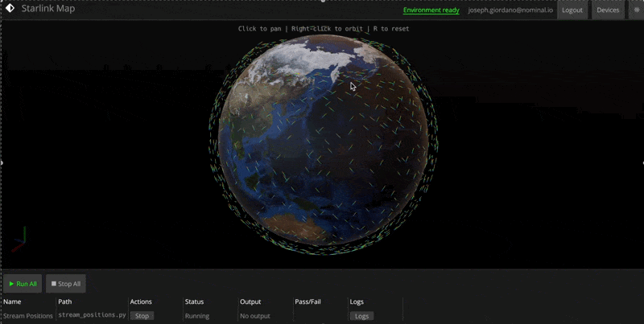The height and width of the screenshot is (324, 644).
Task: Click the Run All button
Action: point(23,284)
